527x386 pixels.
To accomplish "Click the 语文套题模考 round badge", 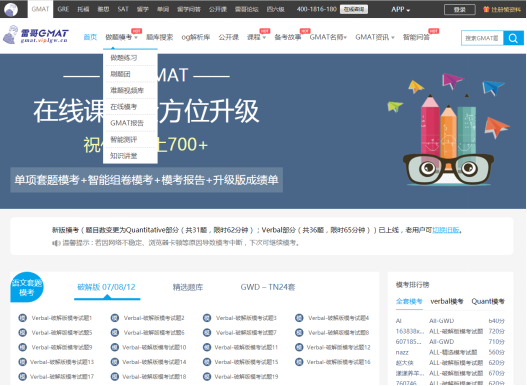I will pos(27,287).
